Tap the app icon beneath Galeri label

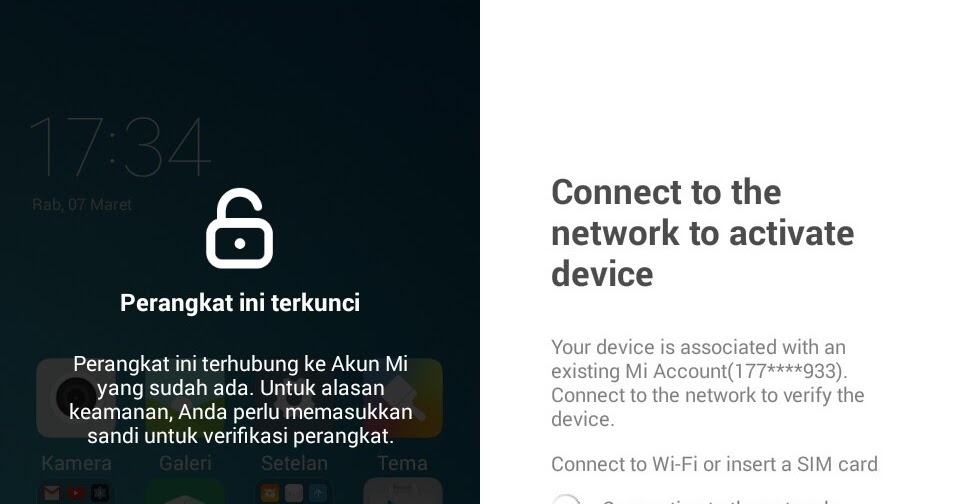tap(185, 492)
